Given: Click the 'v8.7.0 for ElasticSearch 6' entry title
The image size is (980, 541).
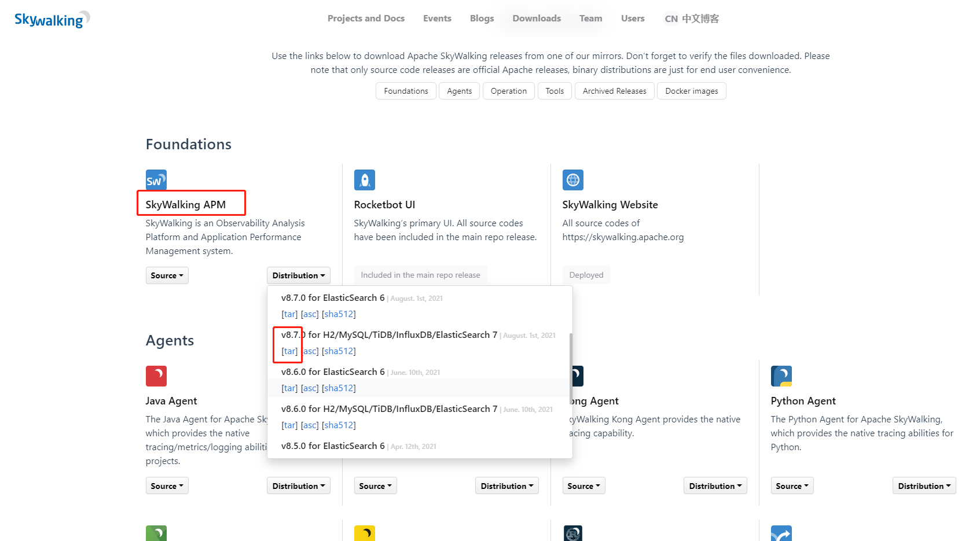Looking at the screenshot, I should 333,298.
